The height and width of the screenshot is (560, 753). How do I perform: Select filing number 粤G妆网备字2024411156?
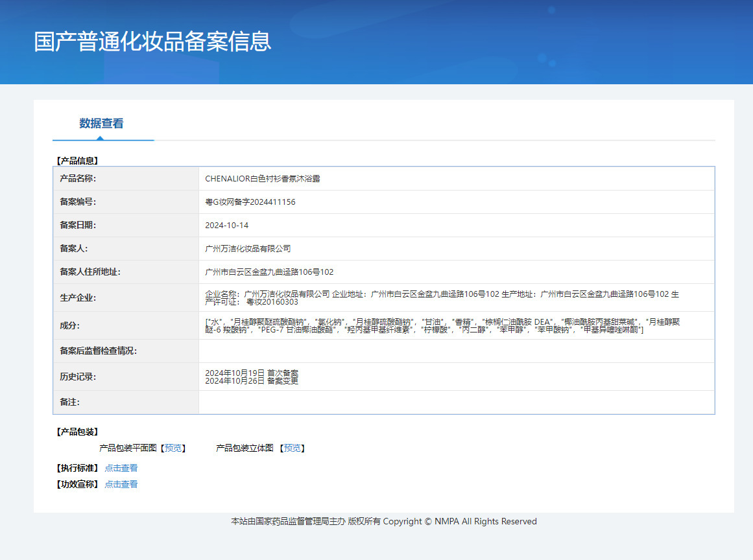(250, 202)
